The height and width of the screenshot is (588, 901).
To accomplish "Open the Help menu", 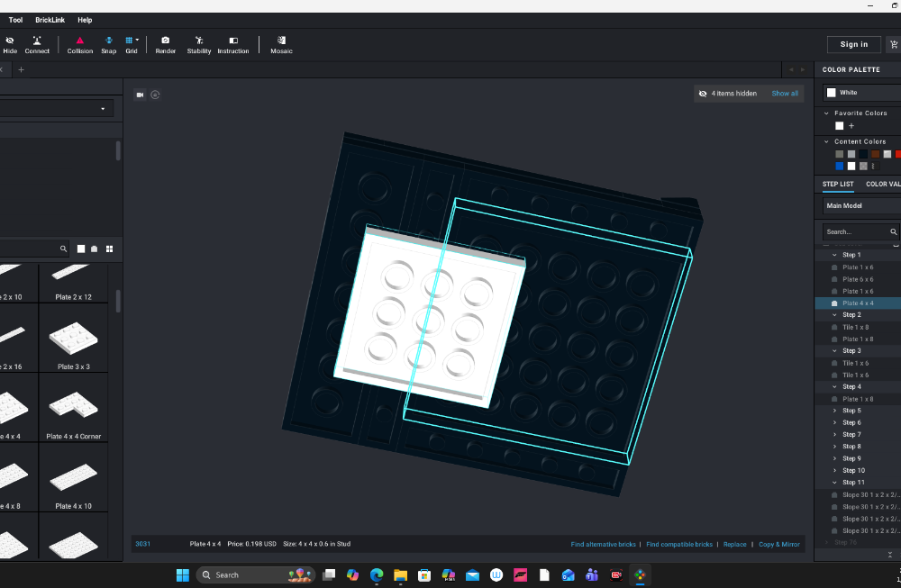I will click(85, 20).
